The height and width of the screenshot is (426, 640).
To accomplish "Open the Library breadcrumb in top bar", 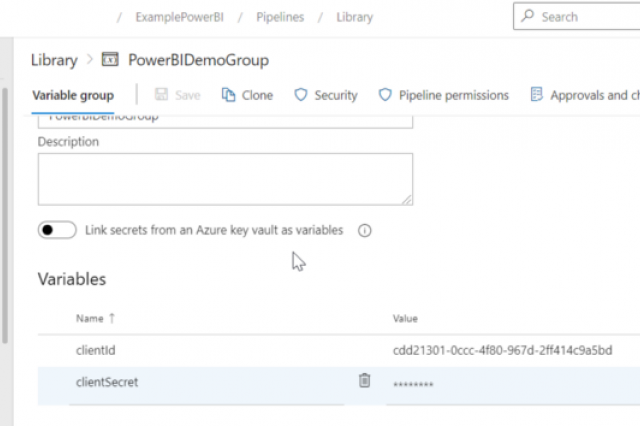I will pyautogui.click(x=354, y=17).
